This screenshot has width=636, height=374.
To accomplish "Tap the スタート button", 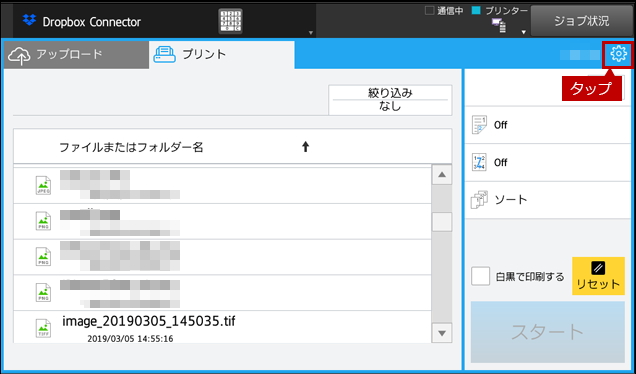I will 548,332.
